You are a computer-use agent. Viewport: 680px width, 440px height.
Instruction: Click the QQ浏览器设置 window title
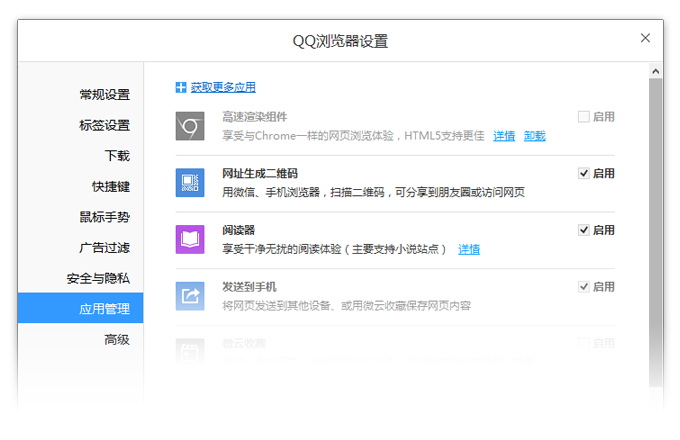pyautogui.click(x=340, y=41)
